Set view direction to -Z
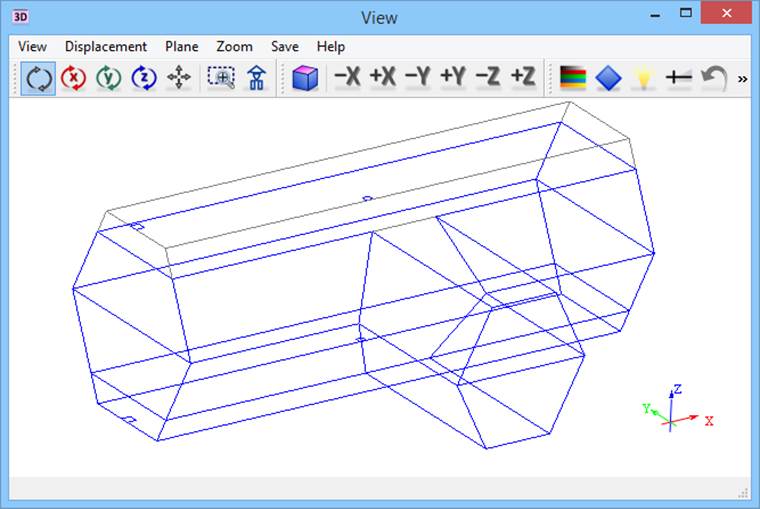The height and width of the screenshot is (509, 760). click(x=488, y=77)
